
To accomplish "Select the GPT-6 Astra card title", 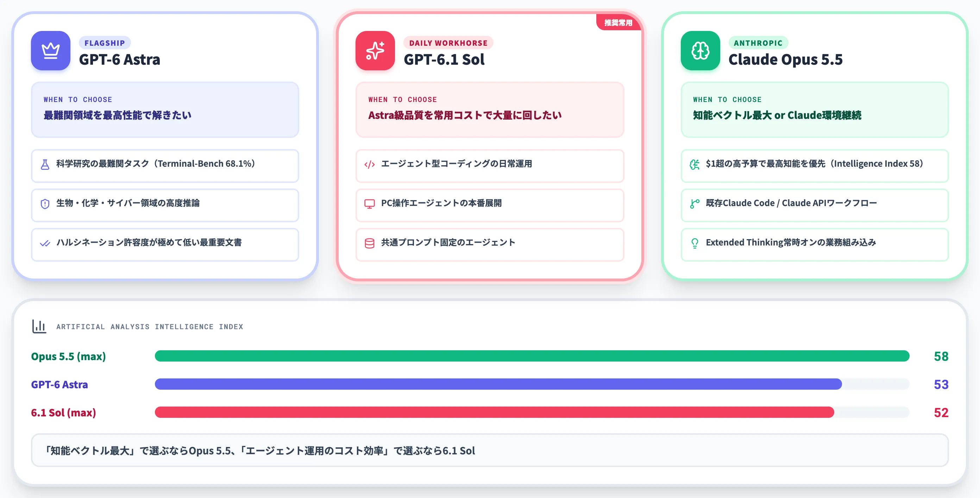I will (119, 60).
